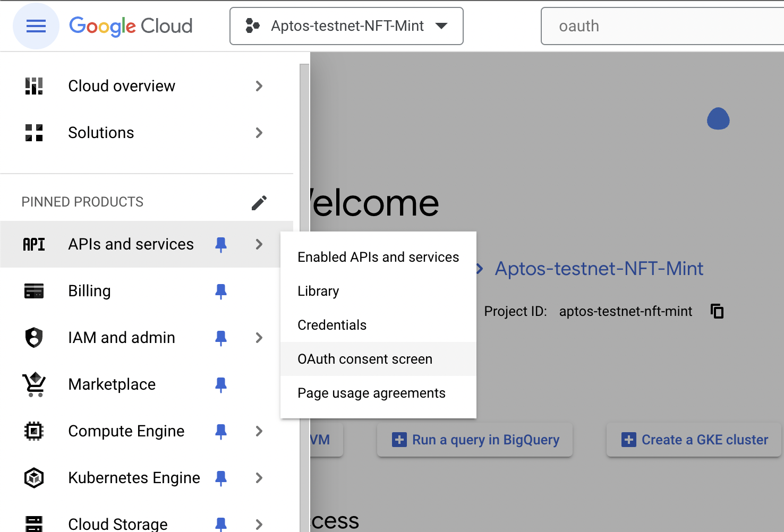Click the Solutions grid icon

pyautogui.click(x=34, y=133)
